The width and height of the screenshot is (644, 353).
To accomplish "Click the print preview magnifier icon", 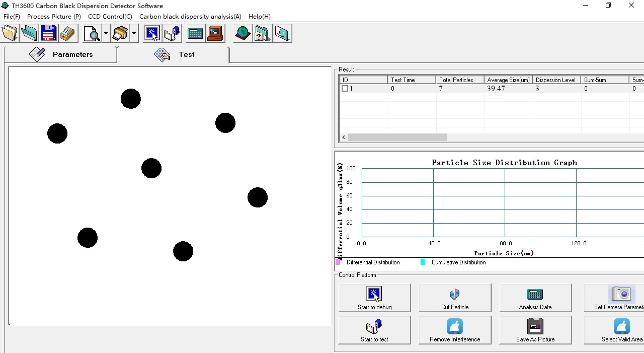I will [92, 34].
